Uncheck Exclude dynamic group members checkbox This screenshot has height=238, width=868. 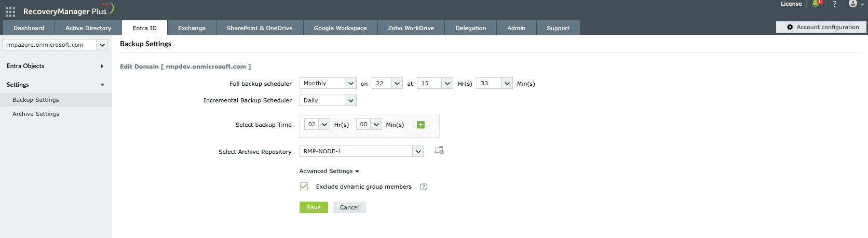304,187
